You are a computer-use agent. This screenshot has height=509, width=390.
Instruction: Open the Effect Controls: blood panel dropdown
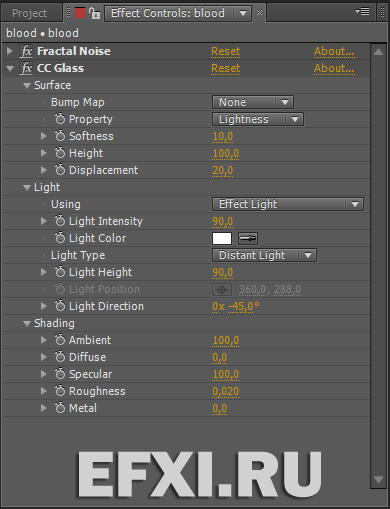(243, 13)
